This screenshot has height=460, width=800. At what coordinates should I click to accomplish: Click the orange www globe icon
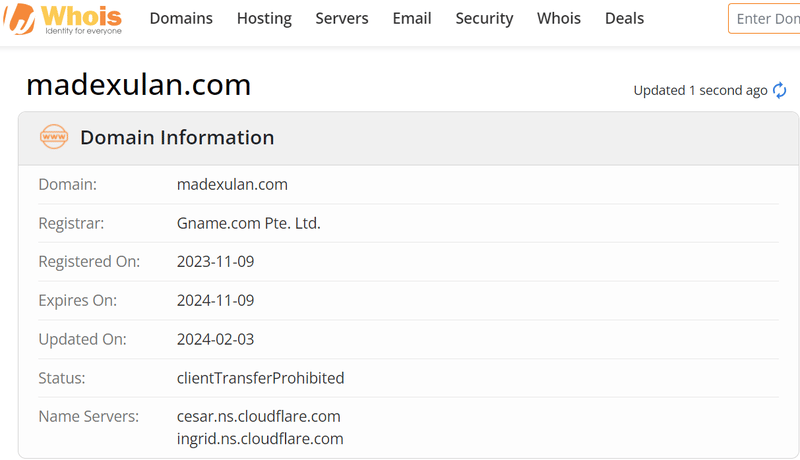(x=54, y=137)
